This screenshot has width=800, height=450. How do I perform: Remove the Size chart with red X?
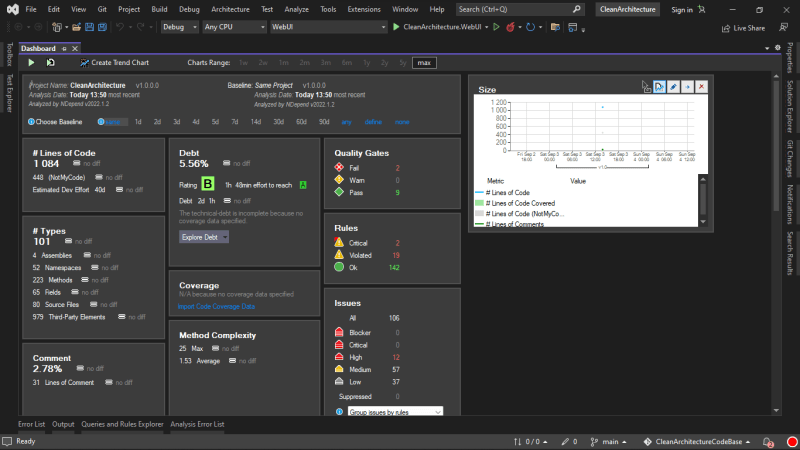[702, 87]
